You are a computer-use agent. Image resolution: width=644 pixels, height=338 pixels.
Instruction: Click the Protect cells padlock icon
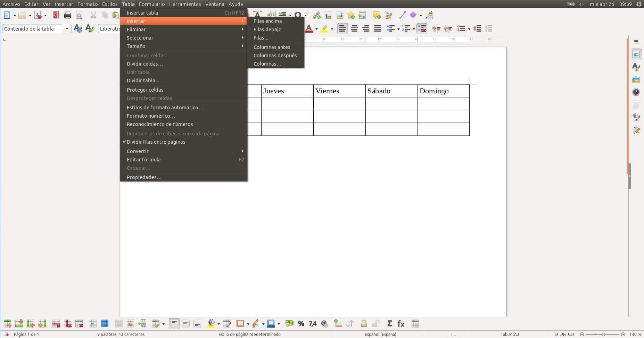pyautogui.click(x=364, y=324)
